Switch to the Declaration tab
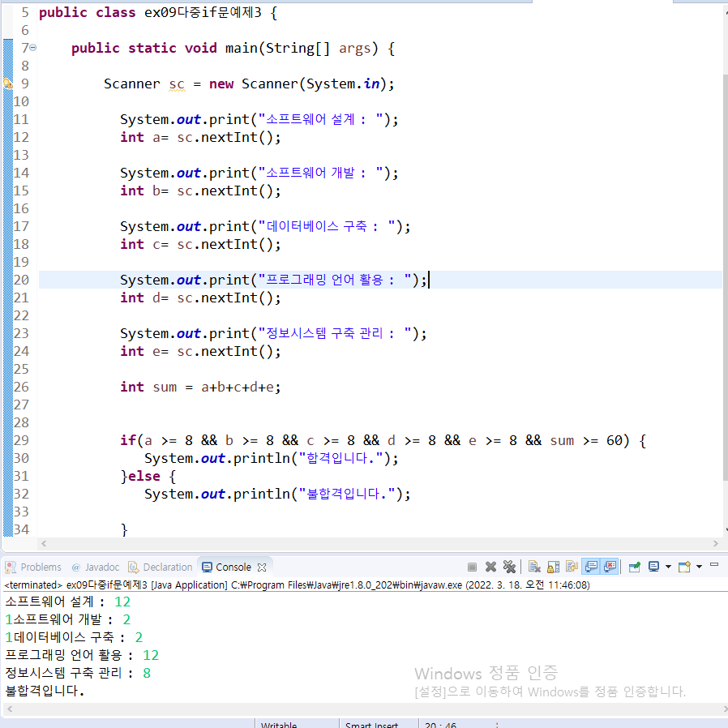This screenshot has width=728, height=728. 161,567
